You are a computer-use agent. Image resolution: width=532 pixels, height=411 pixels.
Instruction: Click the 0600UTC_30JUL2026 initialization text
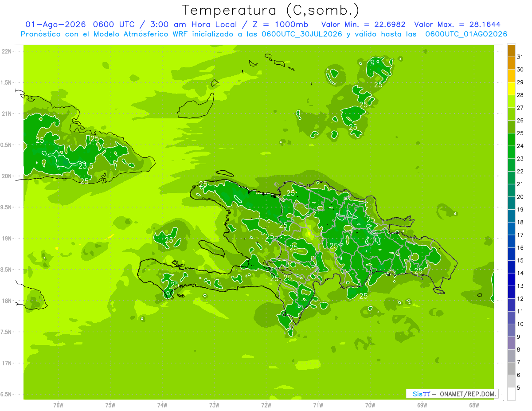(302, 34)
